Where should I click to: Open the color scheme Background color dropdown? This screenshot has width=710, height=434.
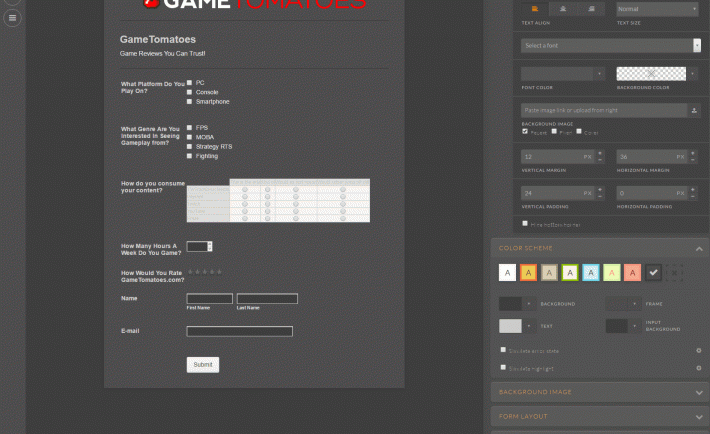point(528,304)
